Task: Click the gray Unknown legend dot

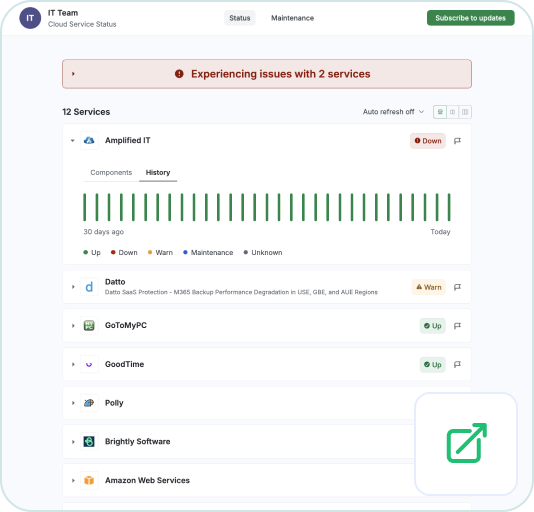Action: coord(246,252)
